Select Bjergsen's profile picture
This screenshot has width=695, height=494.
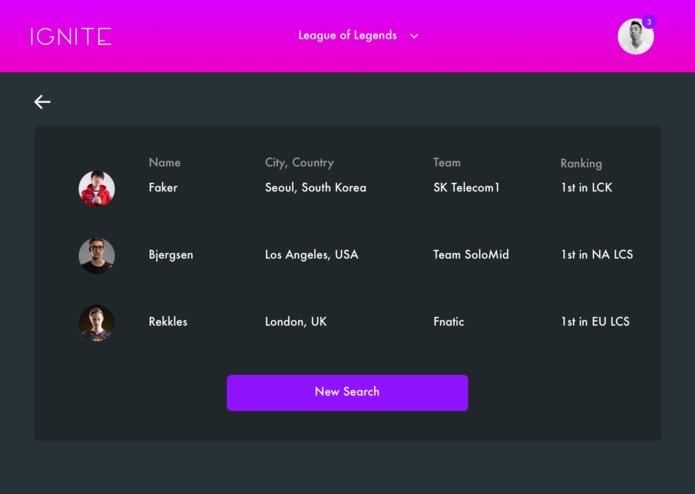coord(97,256)
